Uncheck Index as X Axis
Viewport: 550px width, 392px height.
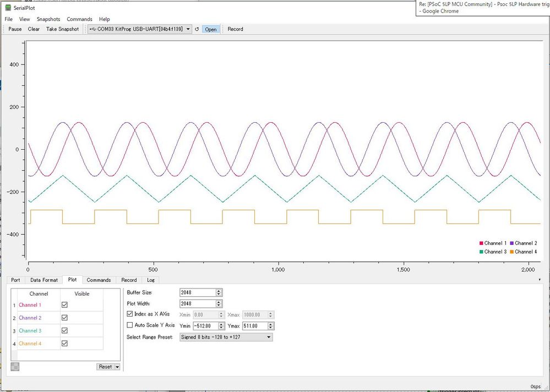[x=129, y=314]
